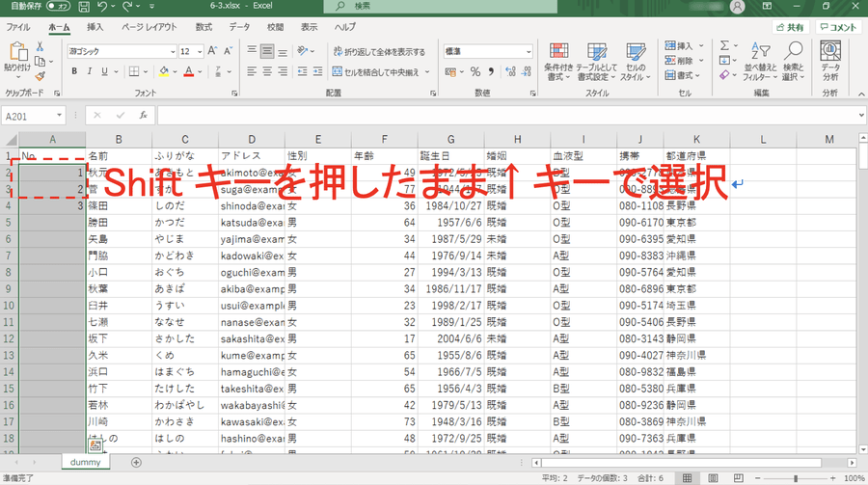Click the Name Box showing A201
The height and width of the screenshot is (485, 868).
pyautogui.click(x=39, y=115)
